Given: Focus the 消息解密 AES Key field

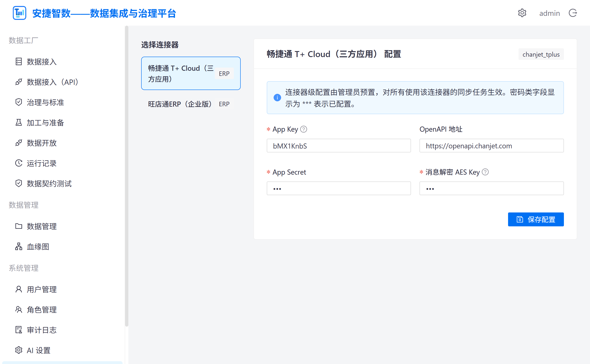Looking at the screenshot, I should coord(491,189).
